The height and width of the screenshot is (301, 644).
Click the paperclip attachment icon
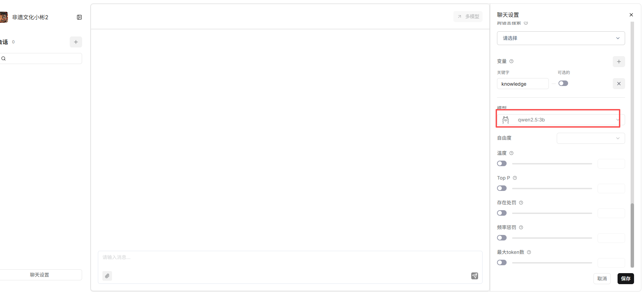click(x=107, y=276)
